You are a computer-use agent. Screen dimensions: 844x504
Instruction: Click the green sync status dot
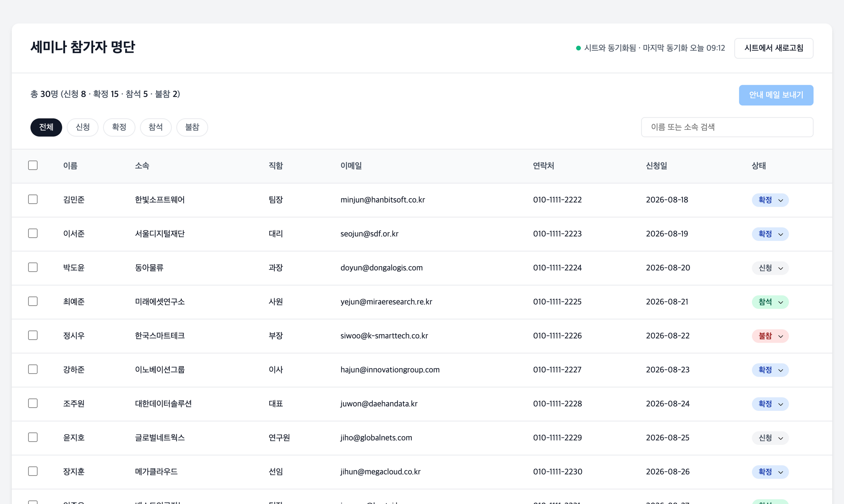578,48
